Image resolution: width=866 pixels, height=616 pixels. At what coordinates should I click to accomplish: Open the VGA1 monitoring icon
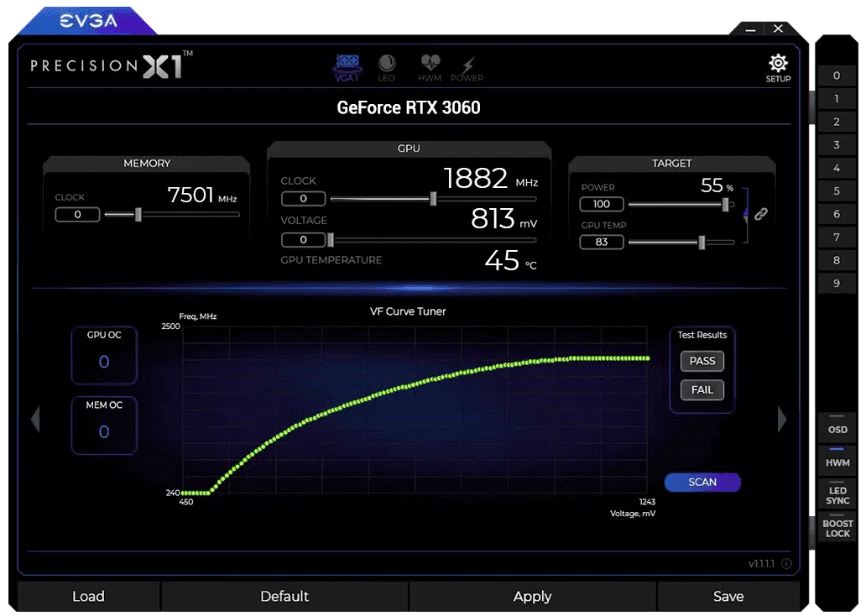347,67
